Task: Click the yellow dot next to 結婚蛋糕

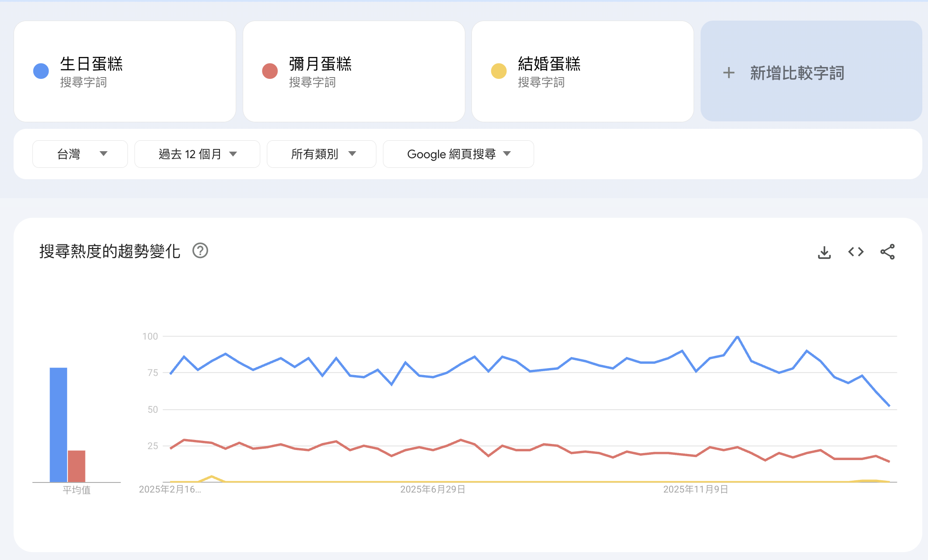Action: pos(499,71)
